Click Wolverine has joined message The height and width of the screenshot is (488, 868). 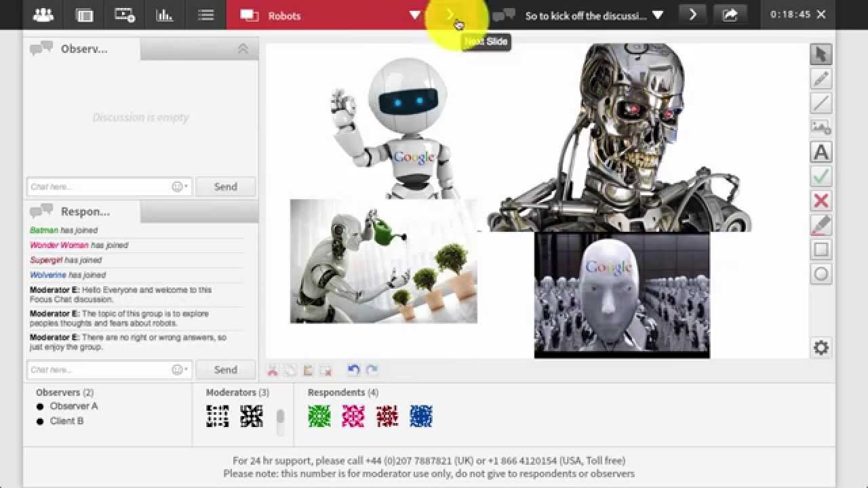pyautogui.click(x=68, y=275)
